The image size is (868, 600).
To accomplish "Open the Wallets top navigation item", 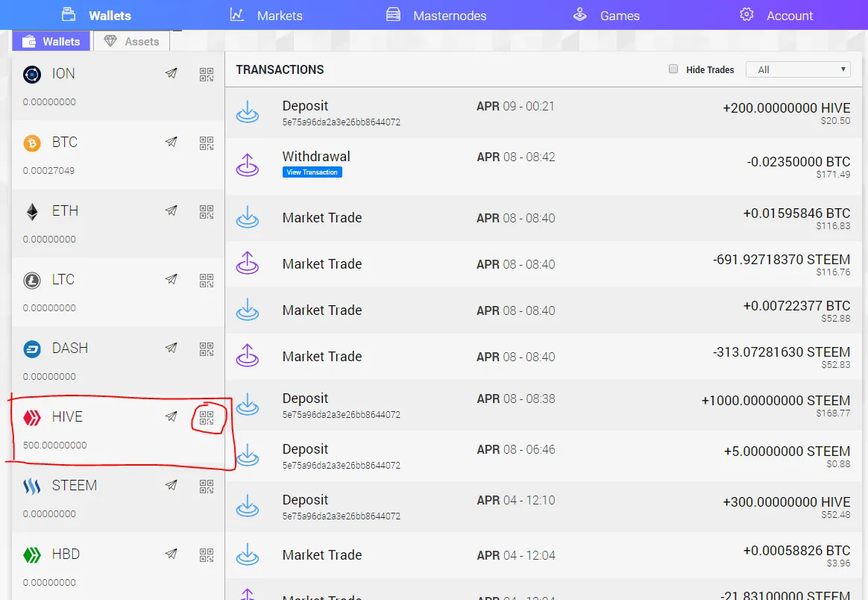I will [96, 15].
